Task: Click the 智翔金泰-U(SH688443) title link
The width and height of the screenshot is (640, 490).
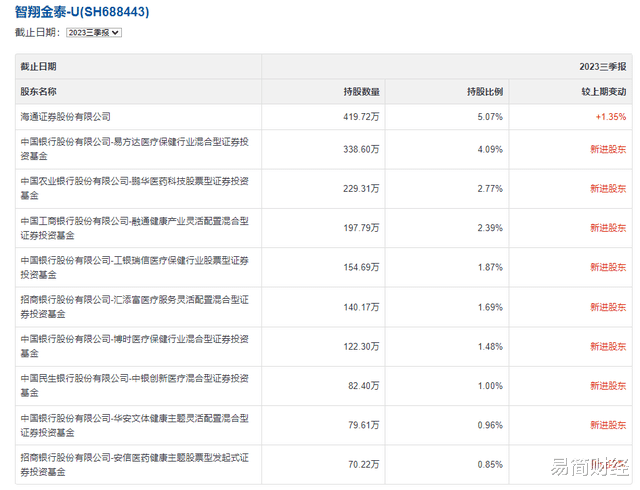Action: (x=82, y=11)
